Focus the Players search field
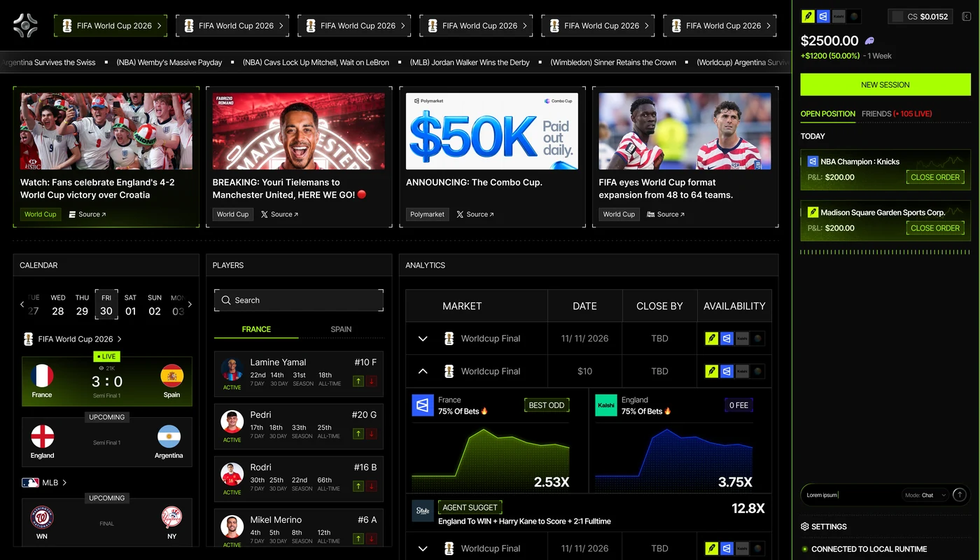This screenshot has height=560, width=980. point(299,300)
